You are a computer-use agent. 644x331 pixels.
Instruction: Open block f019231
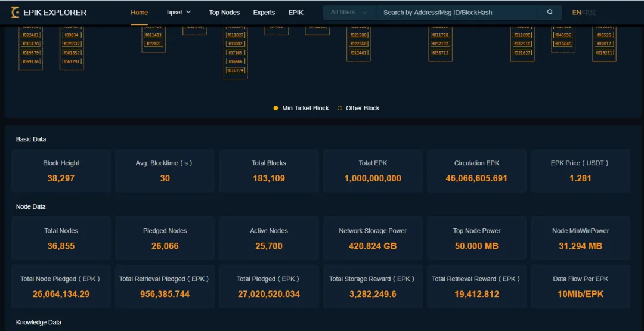(604, 52)
